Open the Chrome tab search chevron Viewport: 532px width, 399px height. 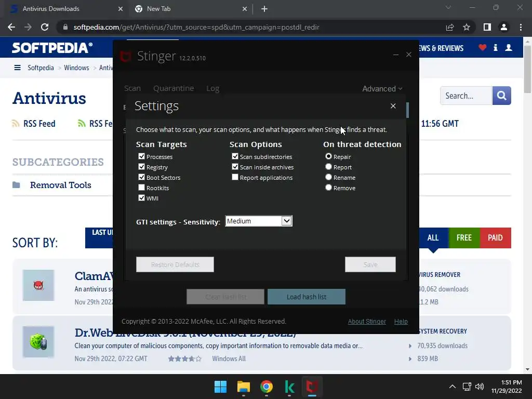point(448,7)
